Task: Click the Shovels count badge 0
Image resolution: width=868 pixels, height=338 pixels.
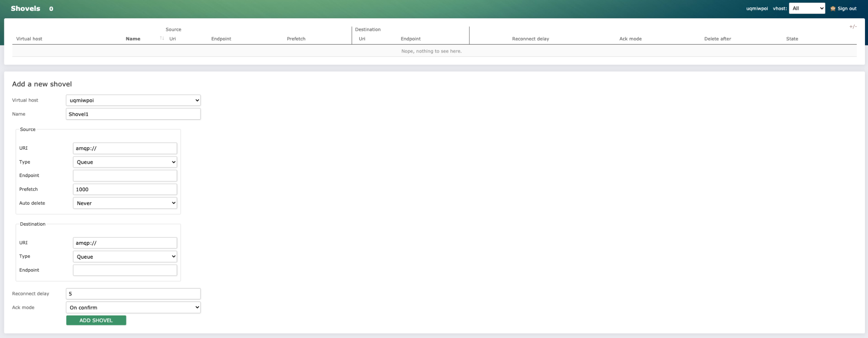Action: click(x=51, y=9)
